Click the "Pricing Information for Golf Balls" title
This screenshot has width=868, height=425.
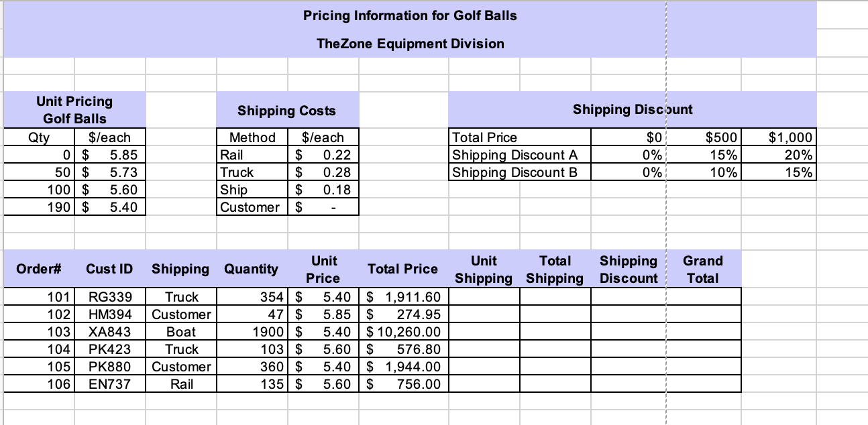pos(410,15)
